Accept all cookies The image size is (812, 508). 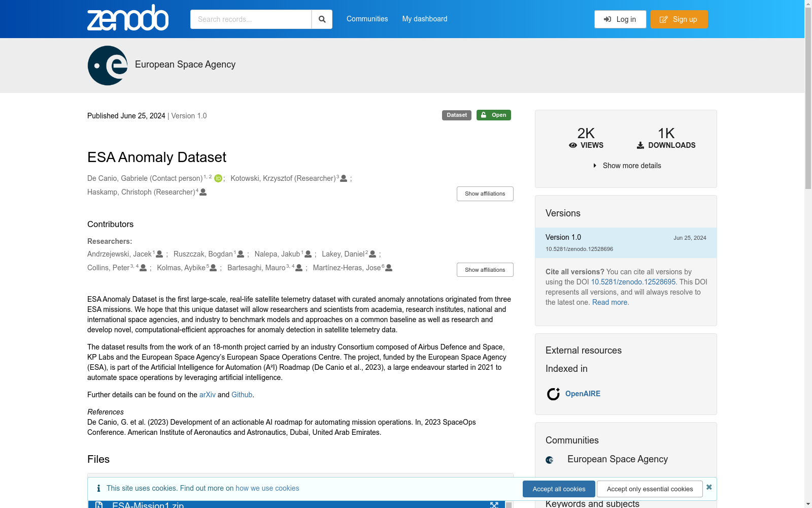click(x=559, y=489)
